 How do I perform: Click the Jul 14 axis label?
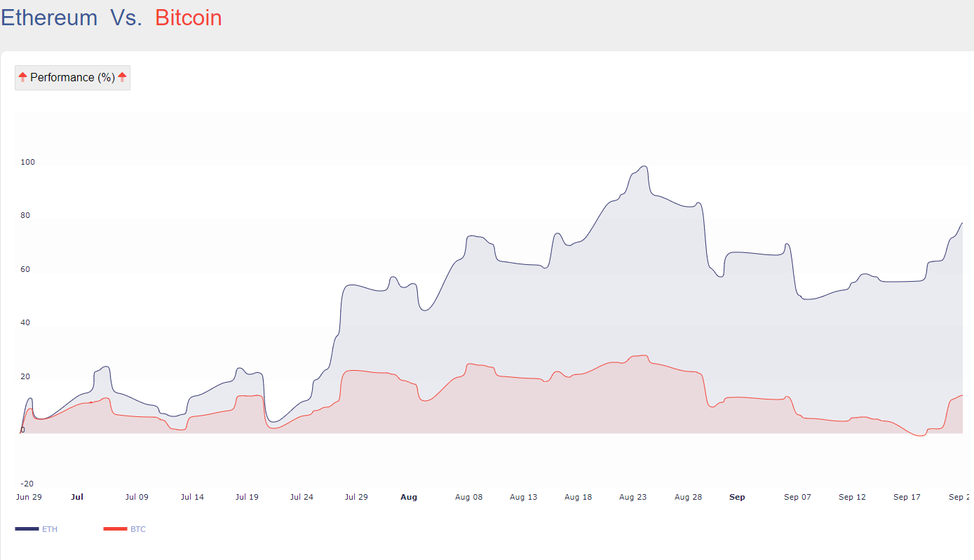coord(192,497)
